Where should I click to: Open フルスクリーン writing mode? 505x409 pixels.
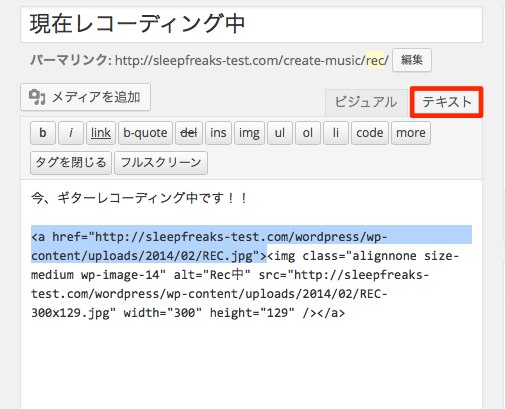(x=161, y=163)
